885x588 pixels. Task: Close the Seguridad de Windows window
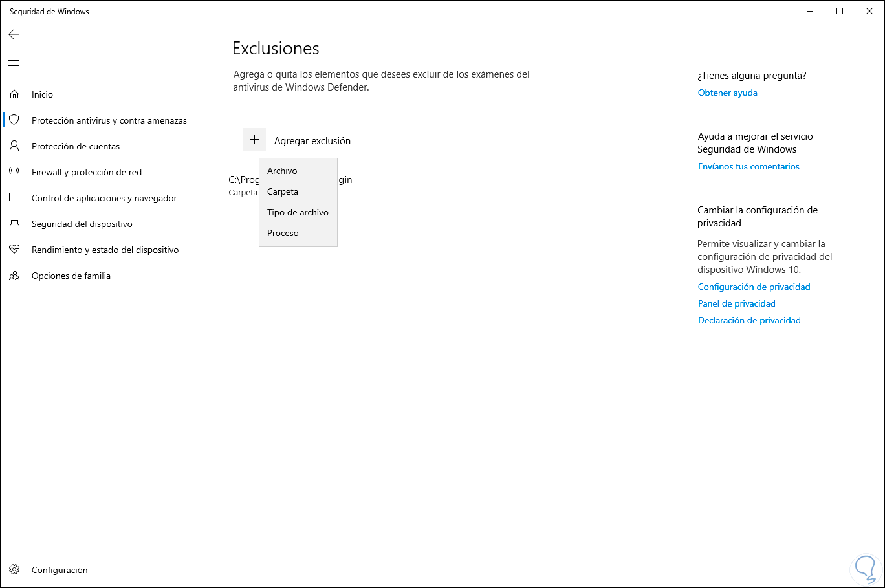869,11
